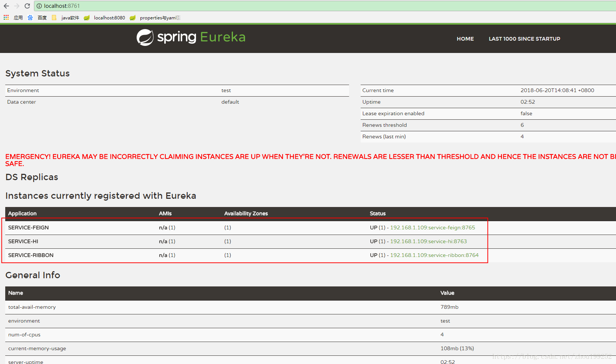Select the SERVICE-FEIGN application cell
This screenshot has width=616, height=364.
(28, 228)
